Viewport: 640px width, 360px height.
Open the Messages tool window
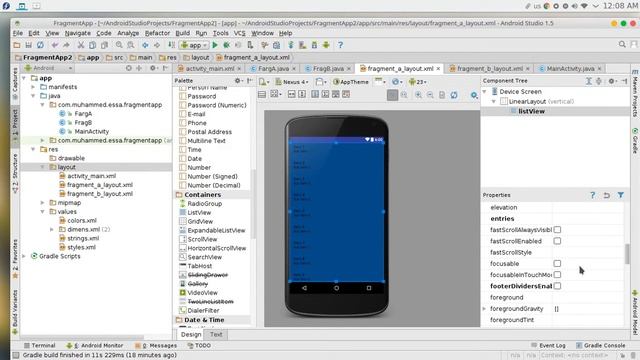156,345
